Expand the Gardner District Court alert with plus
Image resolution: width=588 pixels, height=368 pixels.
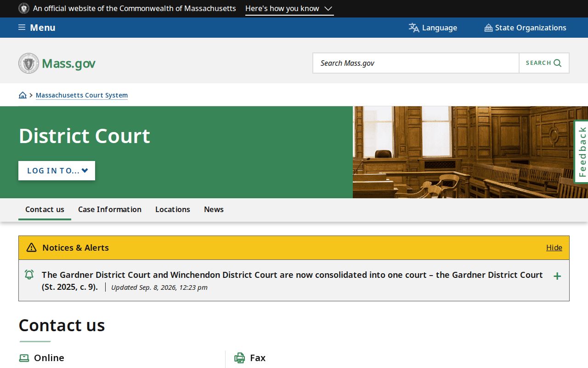(557, 276)
